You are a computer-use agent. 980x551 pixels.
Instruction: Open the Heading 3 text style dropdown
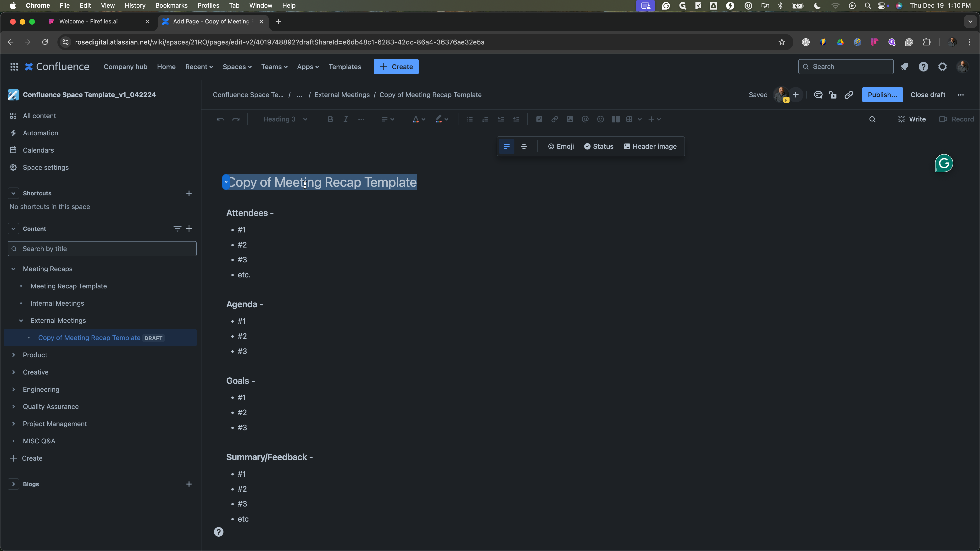(x=285, y=119)
